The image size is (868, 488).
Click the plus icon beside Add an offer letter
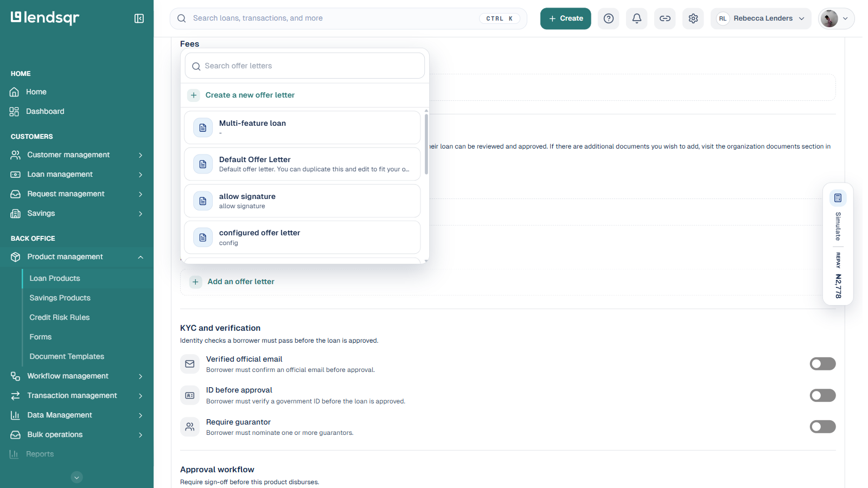click(195, 282)
